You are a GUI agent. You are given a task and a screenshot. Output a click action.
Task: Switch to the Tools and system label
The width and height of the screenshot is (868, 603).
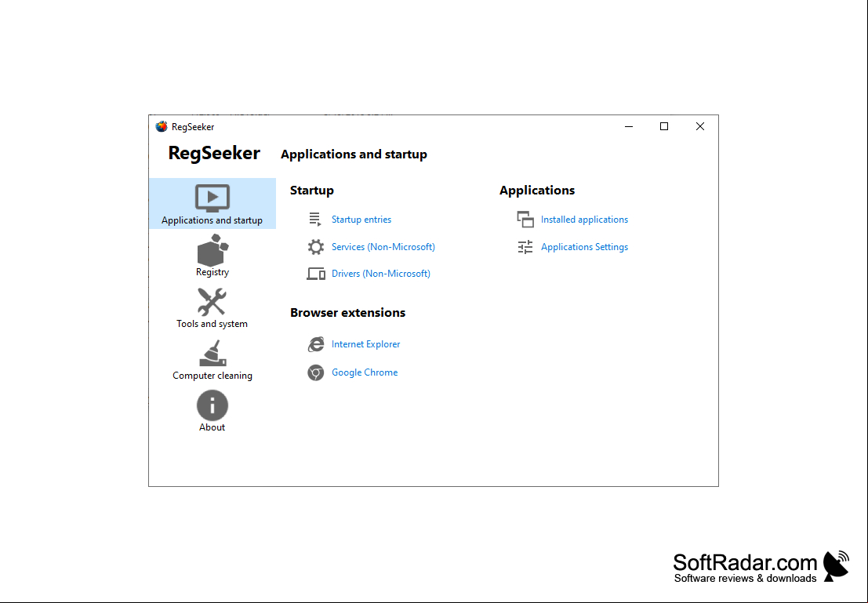tap(212, 324)
